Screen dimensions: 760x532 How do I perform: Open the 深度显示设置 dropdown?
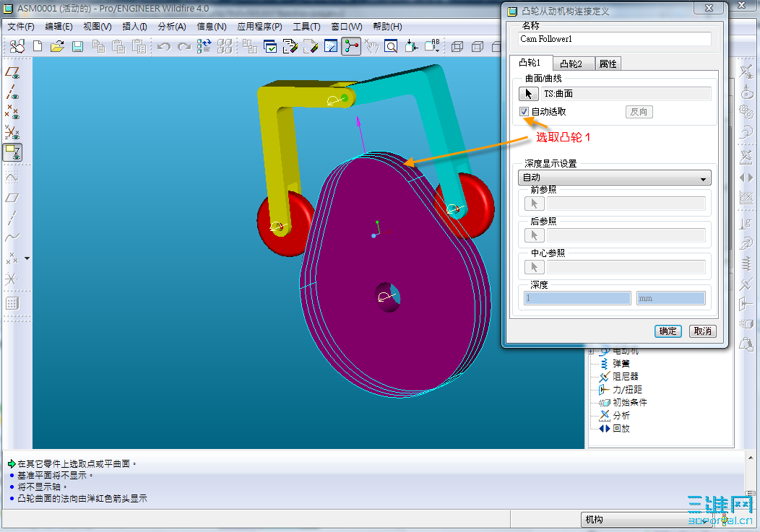click(614, 178)
